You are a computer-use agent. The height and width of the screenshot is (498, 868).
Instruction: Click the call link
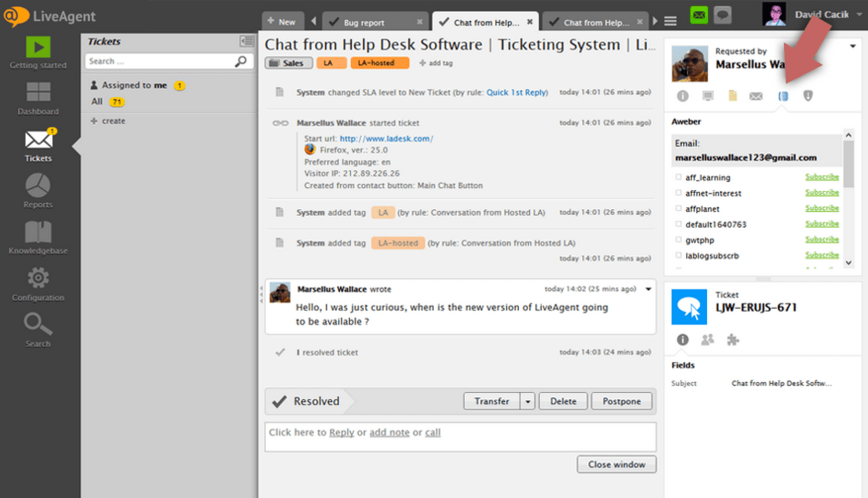(x=433, y=433)
